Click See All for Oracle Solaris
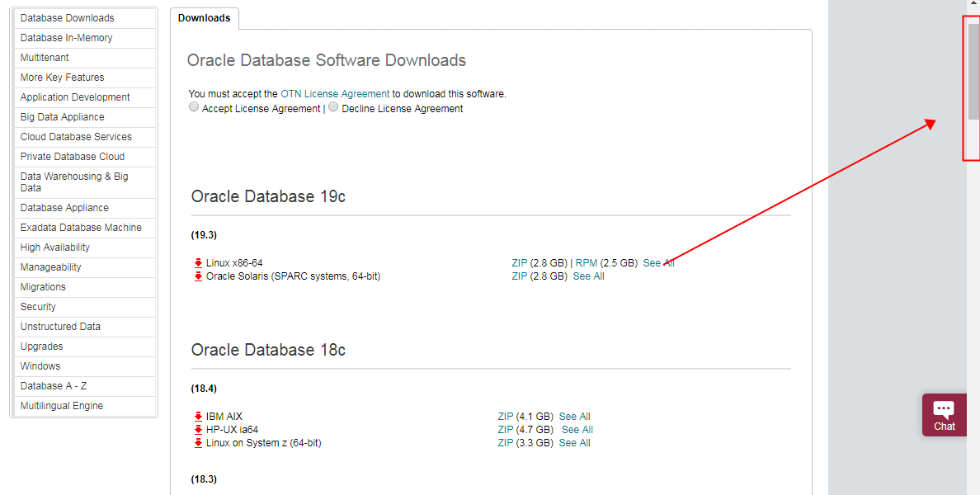980x495 pixels. pyautogui.click(x=589, y=276)
